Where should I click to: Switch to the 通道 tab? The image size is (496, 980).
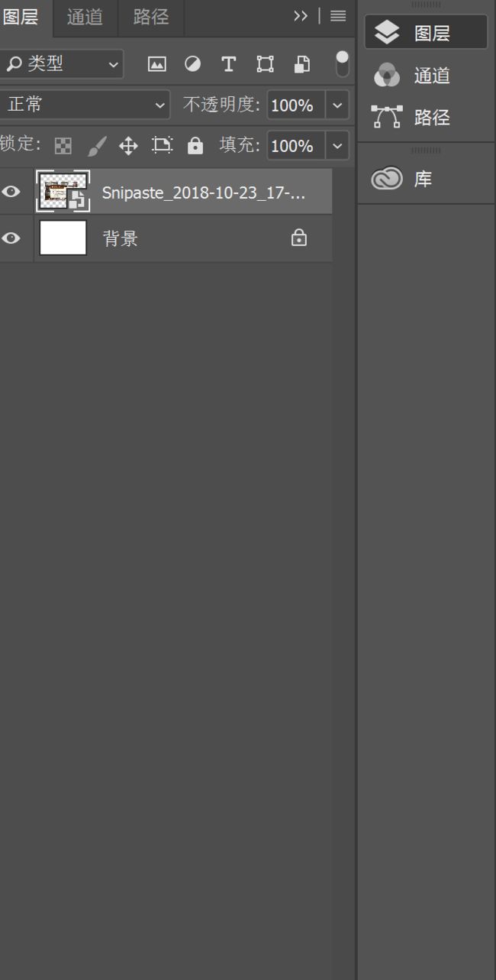click(x=85, y=17)
